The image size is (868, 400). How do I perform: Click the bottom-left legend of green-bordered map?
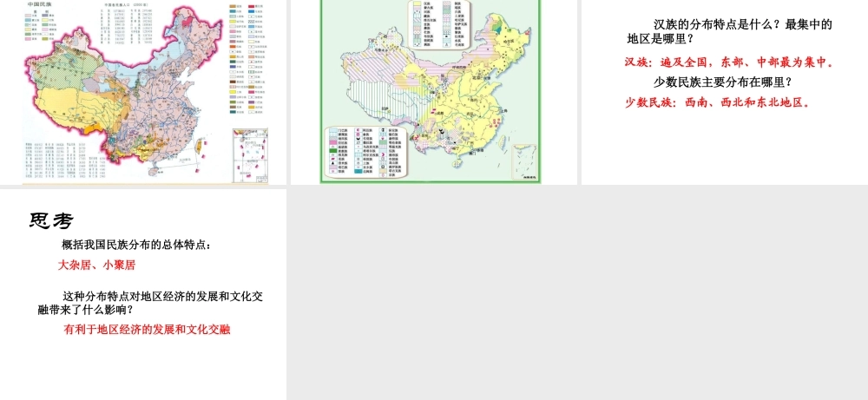(x=365, y=151)
